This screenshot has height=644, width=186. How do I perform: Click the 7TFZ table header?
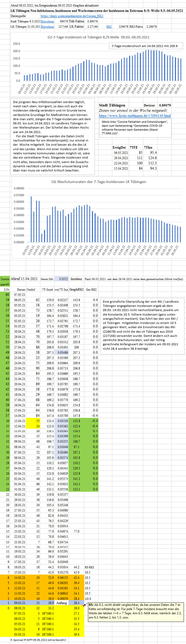(134, 148)
